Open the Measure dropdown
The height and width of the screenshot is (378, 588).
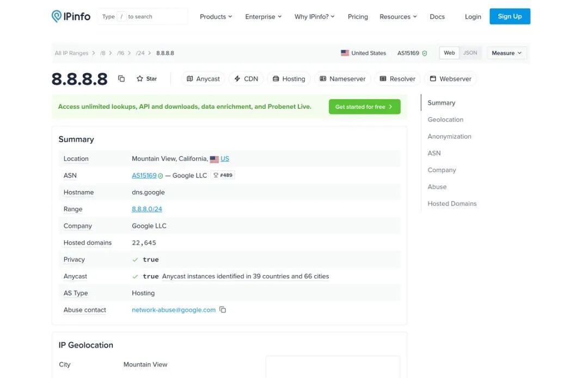click(x=507, y=53)
